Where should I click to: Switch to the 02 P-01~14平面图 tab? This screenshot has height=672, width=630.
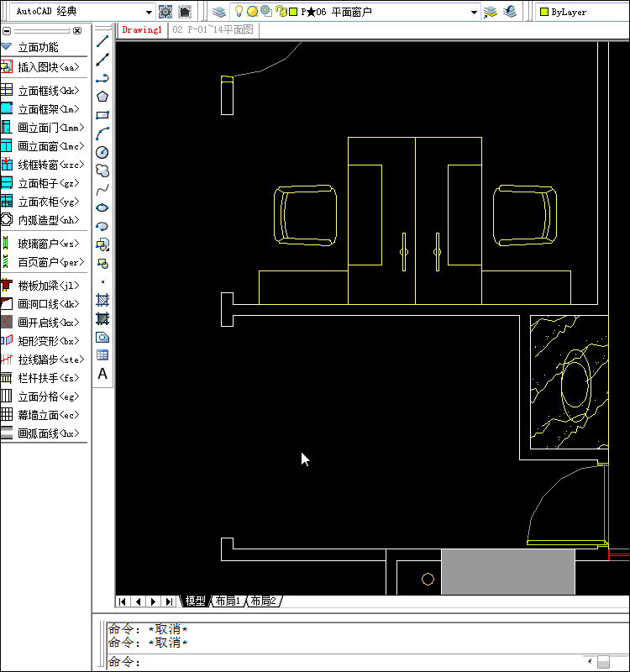pos(213,29)
